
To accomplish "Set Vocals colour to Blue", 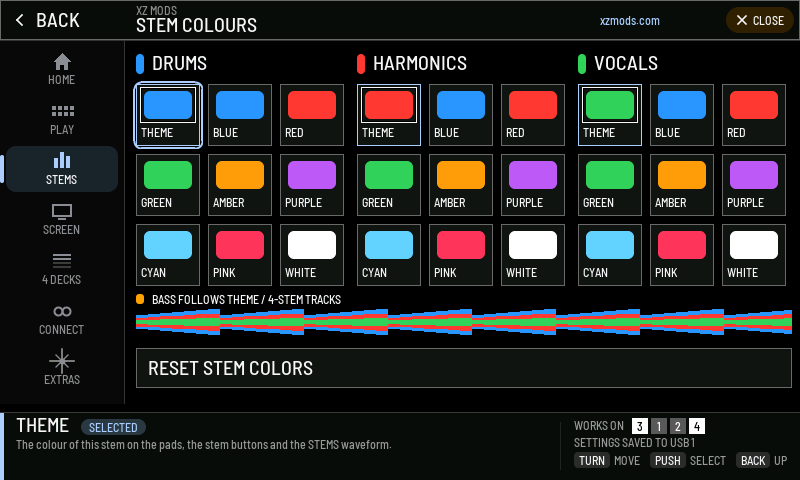I will [x=682, y=115].
